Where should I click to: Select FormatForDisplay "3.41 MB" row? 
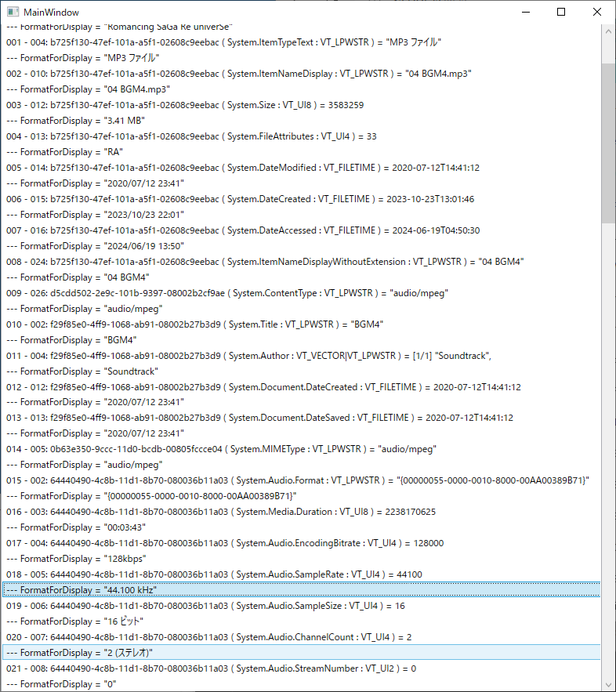click(x=302, y=121)
